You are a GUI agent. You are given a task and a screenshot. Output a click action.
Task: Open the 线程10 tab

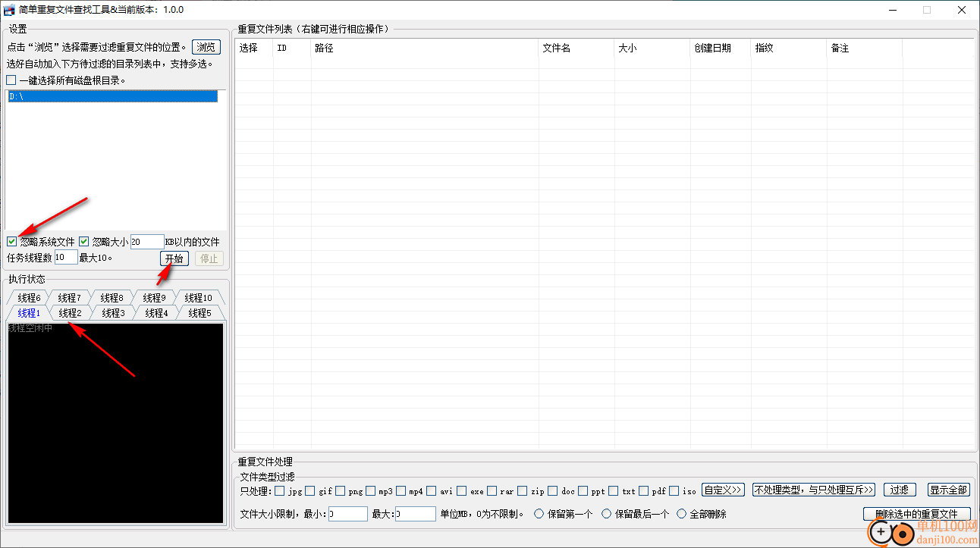coord(199,298)
